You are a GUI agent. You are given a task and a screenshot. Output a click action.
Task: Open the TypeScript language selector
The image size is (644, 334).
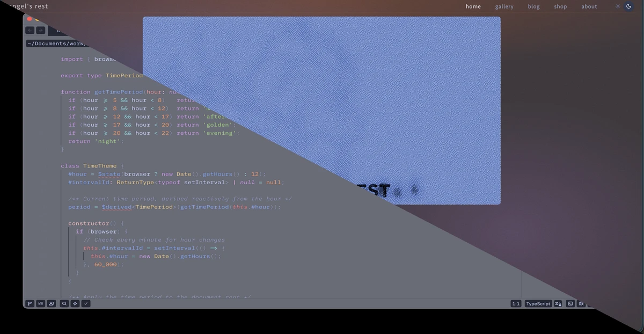coord(538,303)
